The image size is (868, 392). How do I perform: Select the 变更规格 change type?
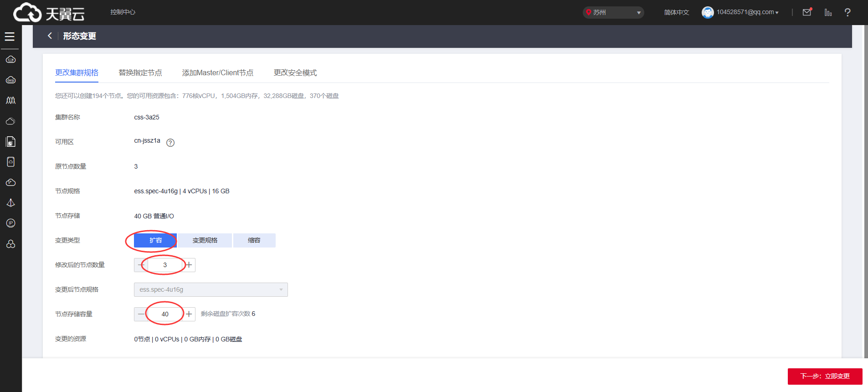(205, 240)
